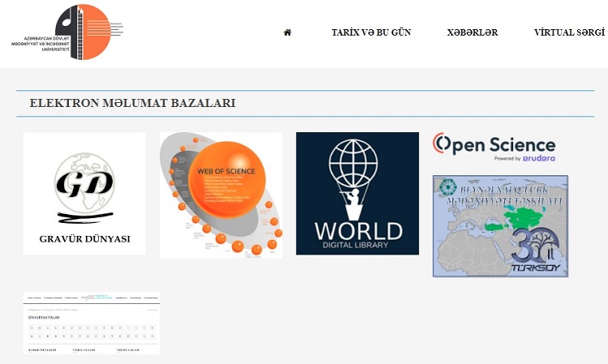The image size is (608, 364).
Task: Select VİRTUAL SƏRGİ in the navigation
Action: point(569,32)
